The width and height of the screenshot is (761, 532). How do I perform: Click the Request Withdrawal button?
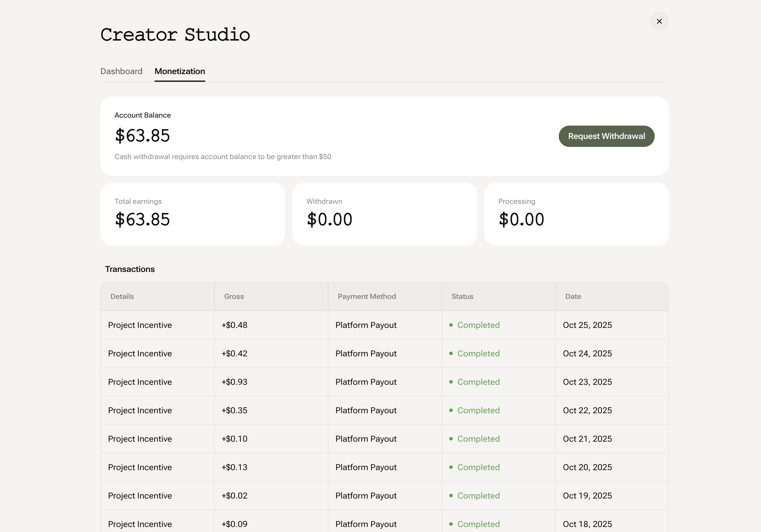coord(606,136)
